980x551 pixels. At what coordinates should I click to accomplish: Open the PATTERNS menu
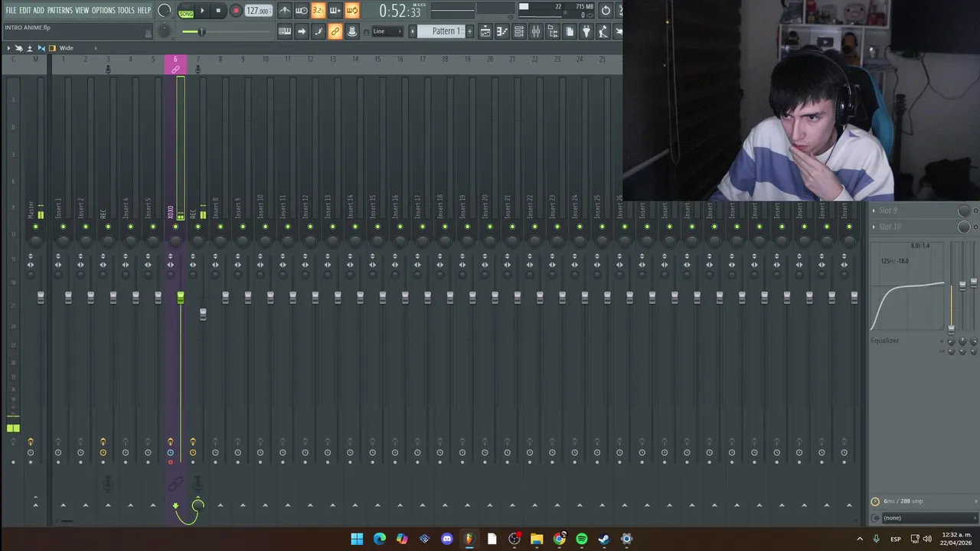click(60, 11)
